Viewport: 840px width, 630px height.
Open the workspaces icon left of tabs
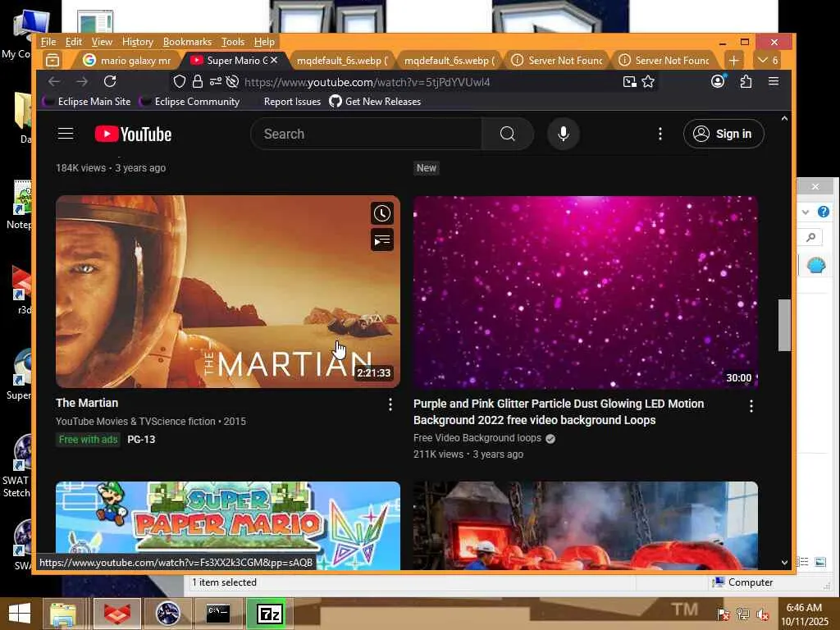(52, 61)
